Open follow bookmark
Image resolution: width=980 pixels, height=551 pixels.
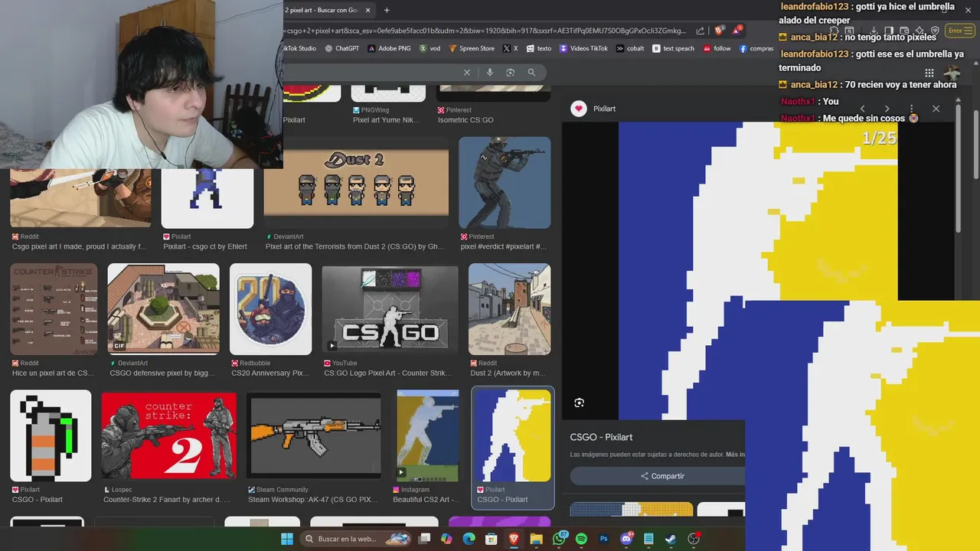(717, 48)
